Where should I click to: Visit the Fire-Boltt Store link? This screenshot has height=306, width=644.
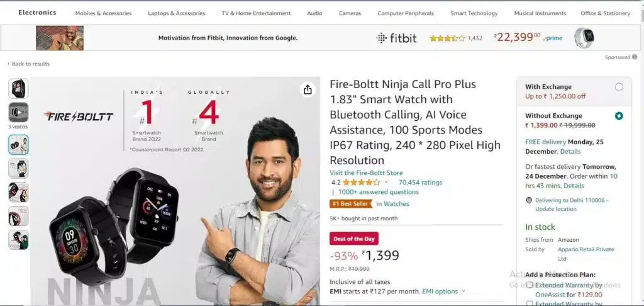(x=367, y=173)
